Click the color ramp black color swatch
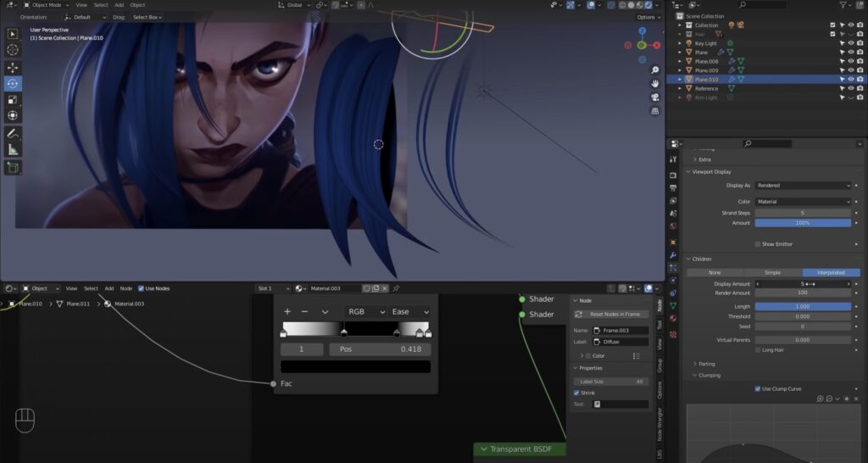Viewport: 868px width, 463px height. point(355,366)
